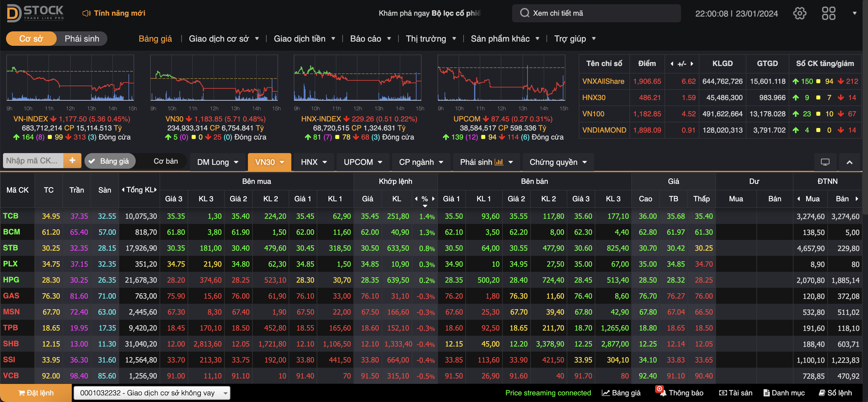Click left arrow beside % column header

point(416,199)
